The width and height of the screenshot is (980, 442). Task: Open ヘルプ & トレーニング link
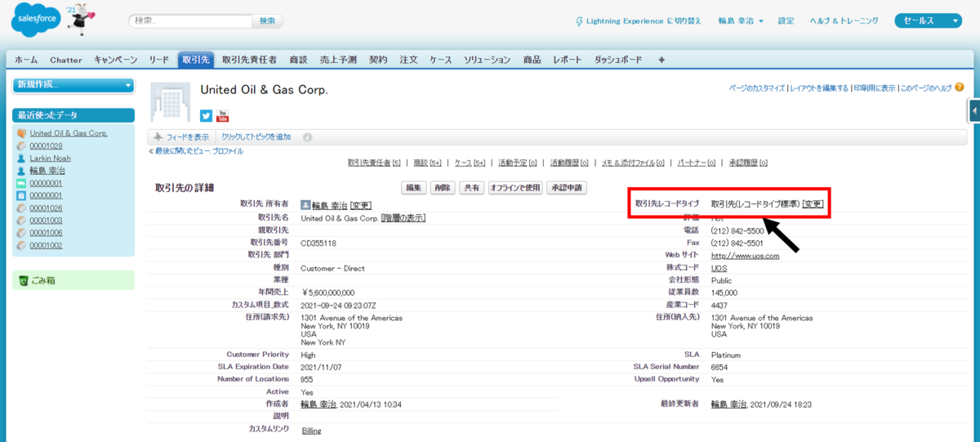[x=844, y=21]
